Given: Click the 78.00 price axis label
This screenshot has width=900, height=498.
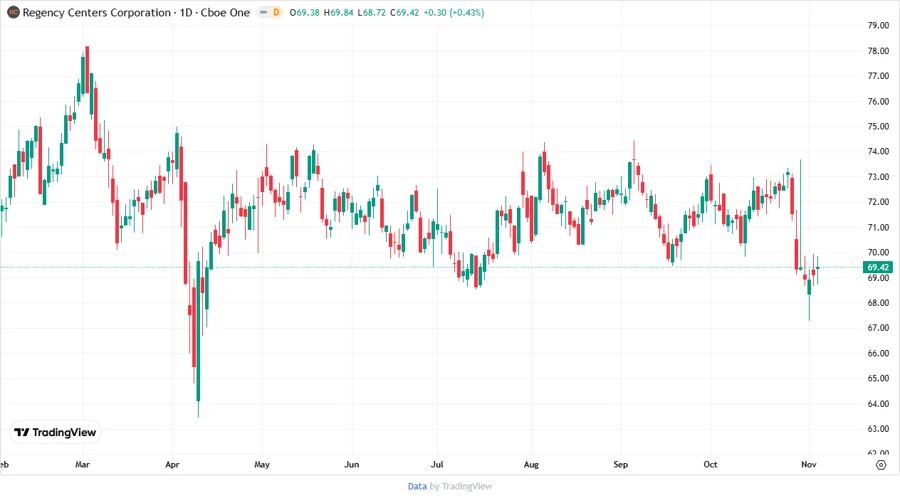Looking at the screenshot, I should coord(878,50).
